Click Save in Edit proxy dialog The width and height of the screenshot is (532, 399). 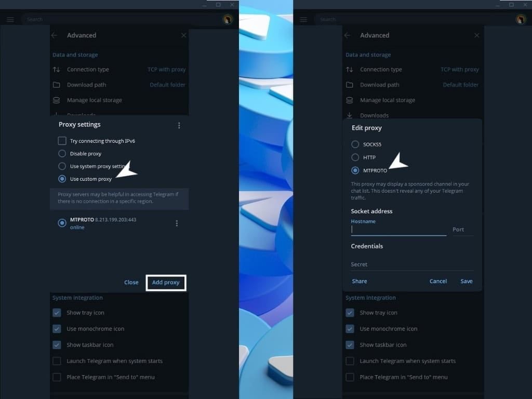467,281
